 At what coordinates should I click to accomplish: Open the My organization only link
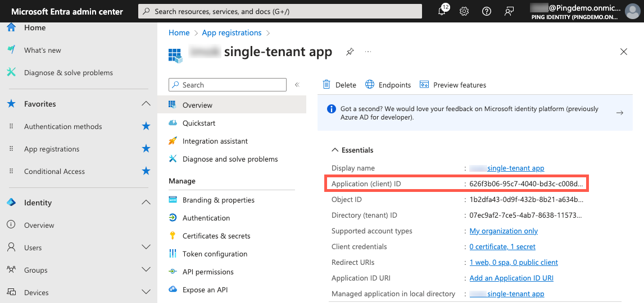click(504, 231)
